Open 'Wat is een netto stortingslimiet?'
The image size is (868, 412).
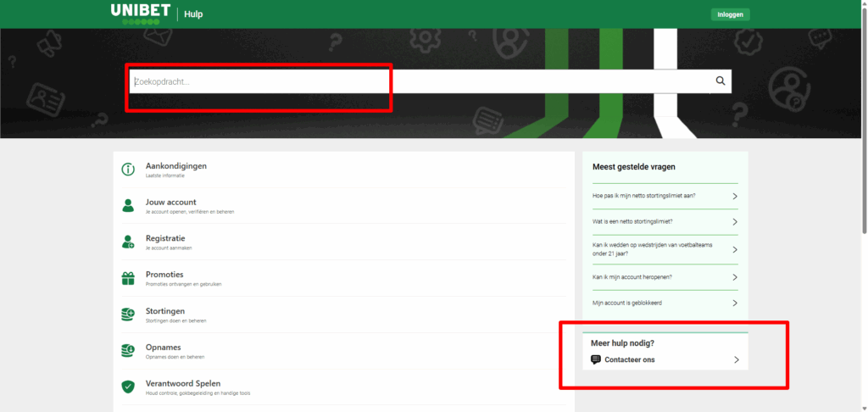[x=632, y=221]
